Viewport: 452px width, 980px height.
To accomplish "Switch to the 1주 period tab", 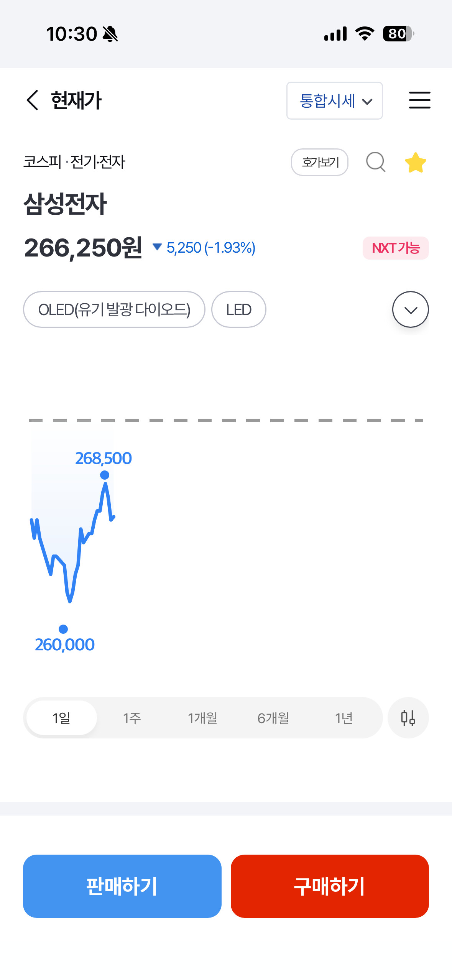I will coord(132,718).
